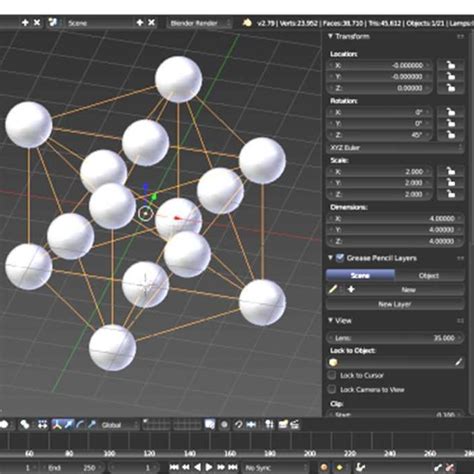Collapse the View panel
Image resolution: width=474 pixels, height=474 pixels.
[x=330, y=320]
